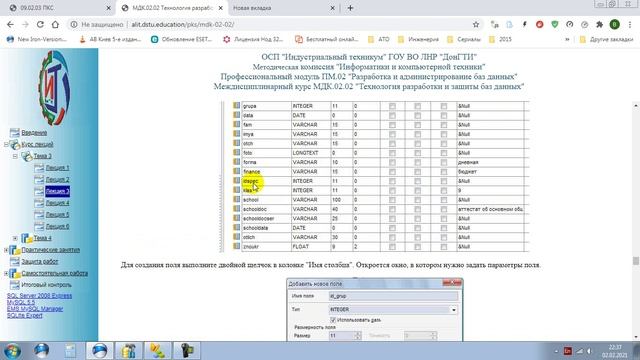Click the field icon beside school row
640x360 pixels.
(x=236, y=199)
